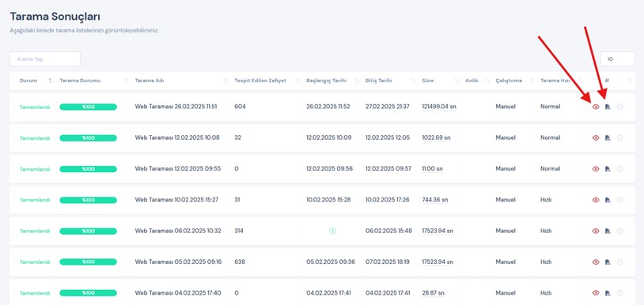Sort by Başlangıç Tarihi column arrows
Image resolution: width=644 pixels, height=305 pixels.
click(x=357, y=81)
